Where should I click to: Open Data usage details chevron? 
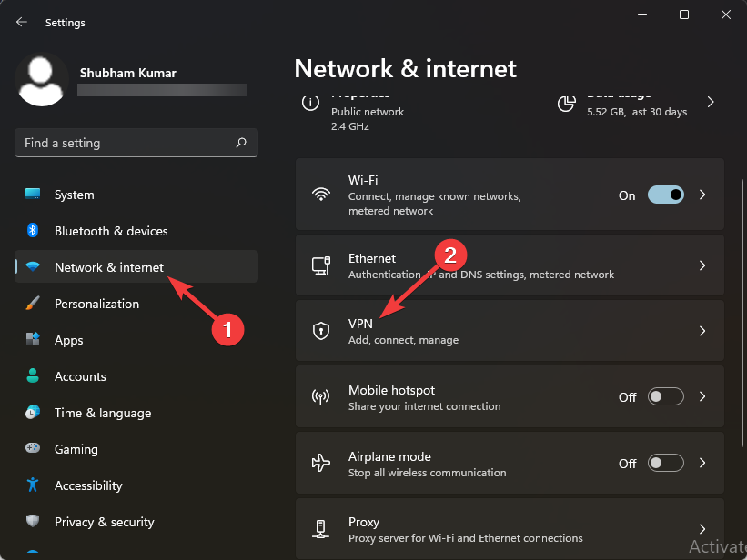pos(711,103)
